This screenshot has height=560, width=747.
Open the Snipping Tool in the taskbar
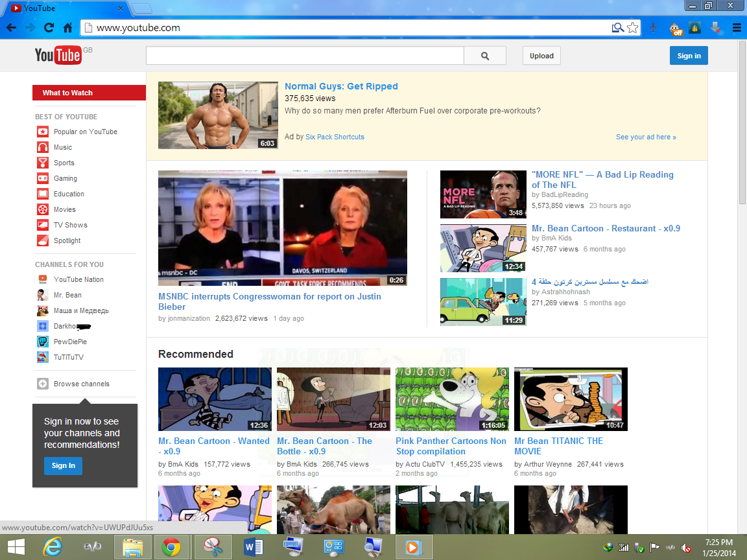tap(213, 546)
